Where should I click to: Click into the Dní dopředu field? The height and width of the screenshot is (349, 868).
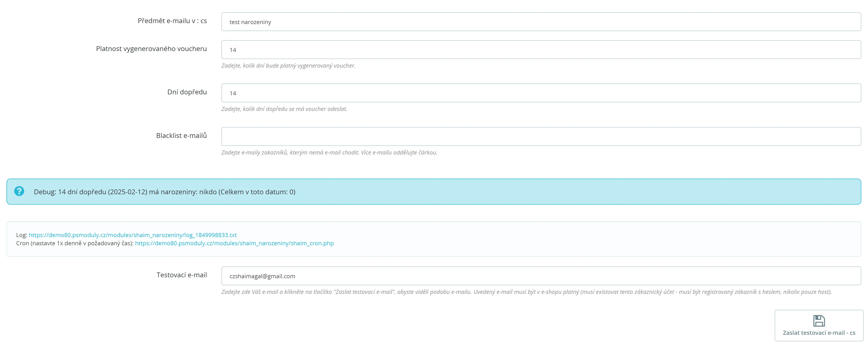541,93
